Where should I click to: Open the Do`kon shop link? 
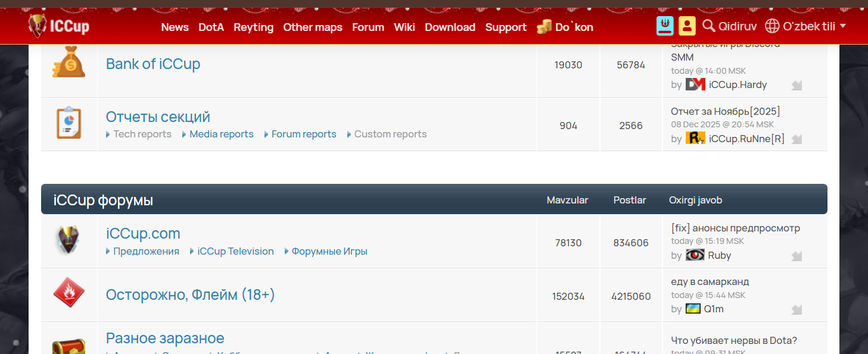(574, 27)
